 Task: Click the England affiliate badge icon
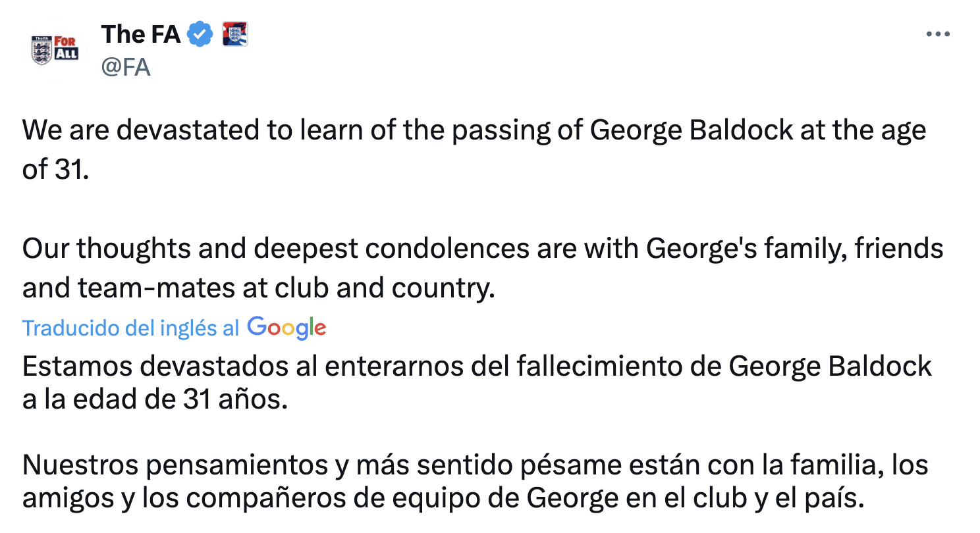tap(234, 34)
